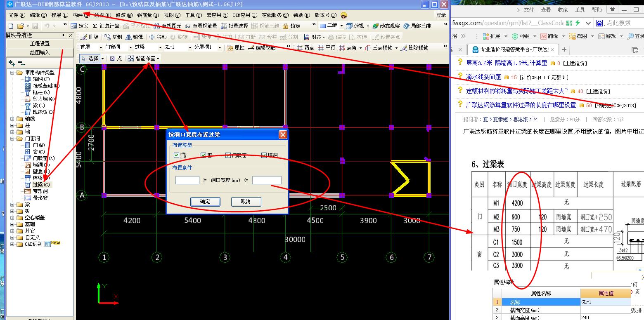Open the 文件(F) menu
The height and width of the screenshot is (320, 644).
(17, 15)
